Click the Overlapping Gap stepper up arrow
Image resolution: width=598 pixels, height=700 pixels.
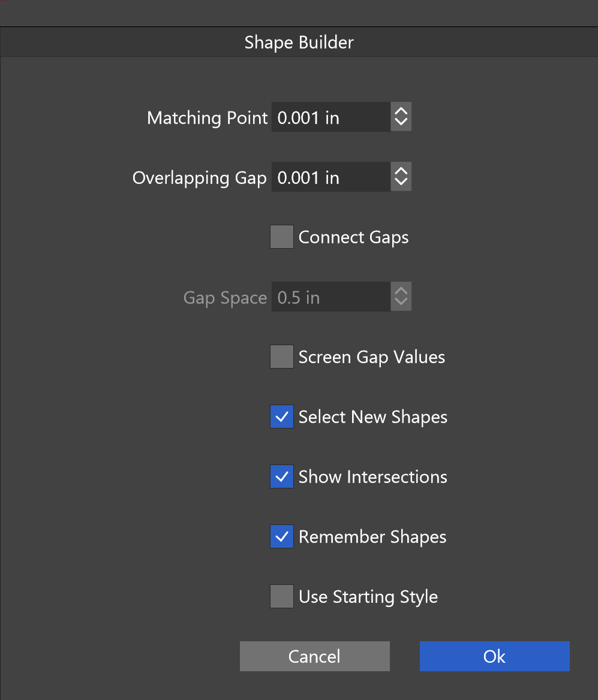pyautogui.click(x=401, y=171)
